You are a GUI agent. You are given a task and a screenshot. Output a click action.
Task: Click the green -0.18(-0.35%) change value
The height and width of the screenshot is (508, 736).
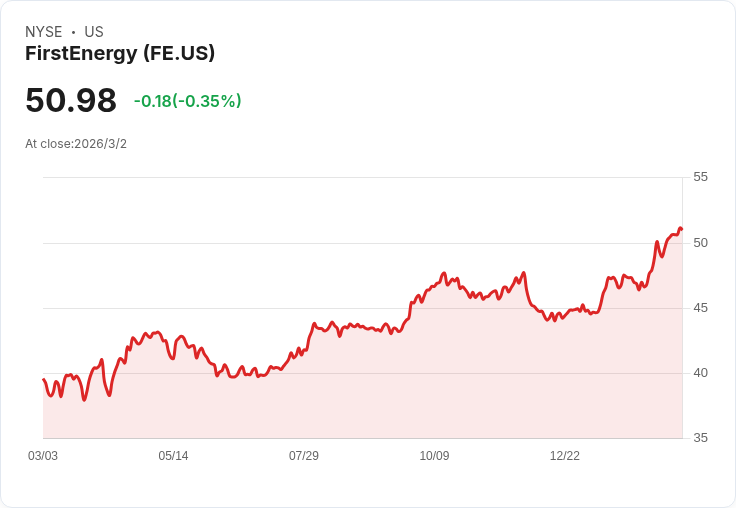coord(188,101)
